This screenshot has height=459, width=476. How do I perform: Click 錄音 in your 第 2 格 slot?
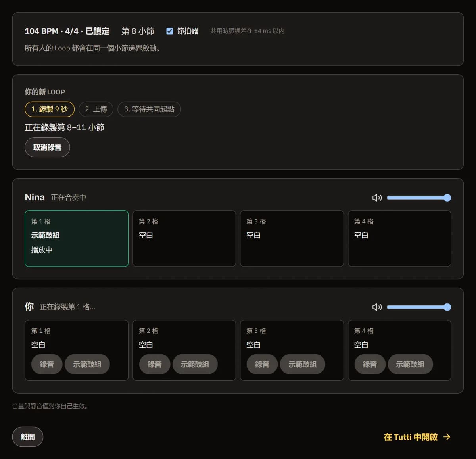tap(155, 364)
